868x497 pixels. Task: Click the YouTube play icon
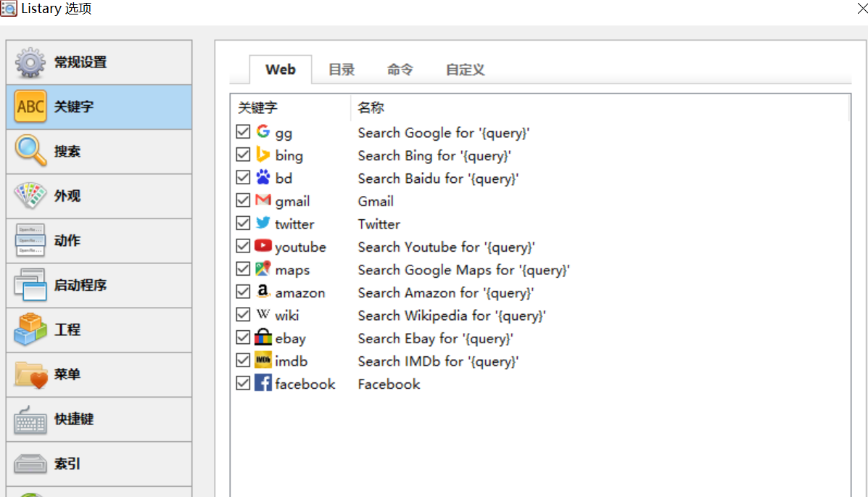point(263,245)
